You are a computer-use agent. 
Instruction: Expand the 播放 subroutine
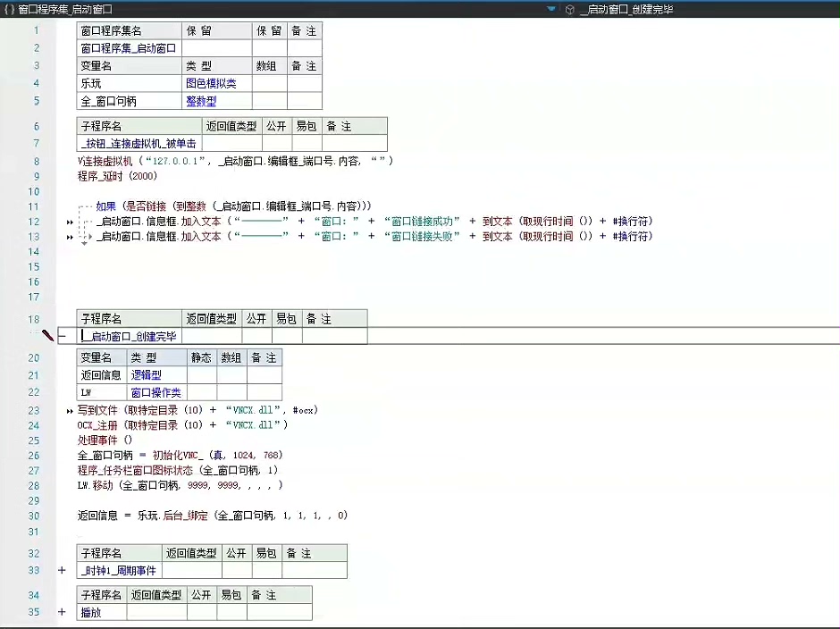point(62,612)
